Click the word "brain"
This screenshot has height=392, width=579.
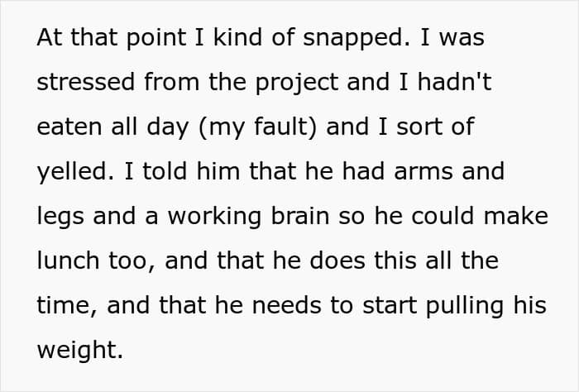[299, 216]
